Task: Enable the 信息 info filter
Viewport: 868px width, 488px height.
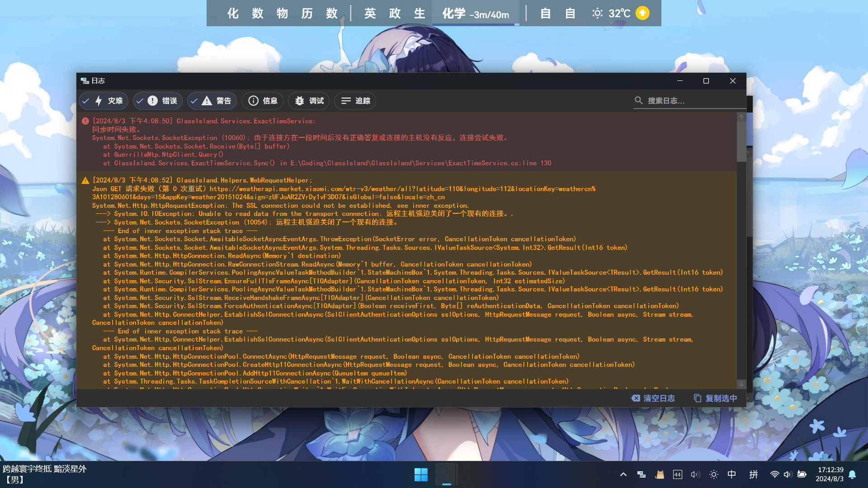Action: click(x=263, y=101)
